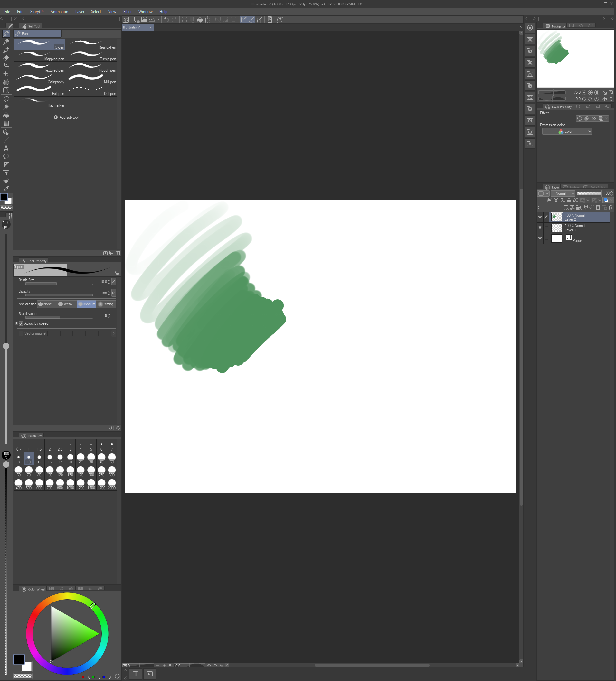The width and height of the screenshot is (616, 681).
Task: Select the Balloon tool
Action: (x=6, y=156)
